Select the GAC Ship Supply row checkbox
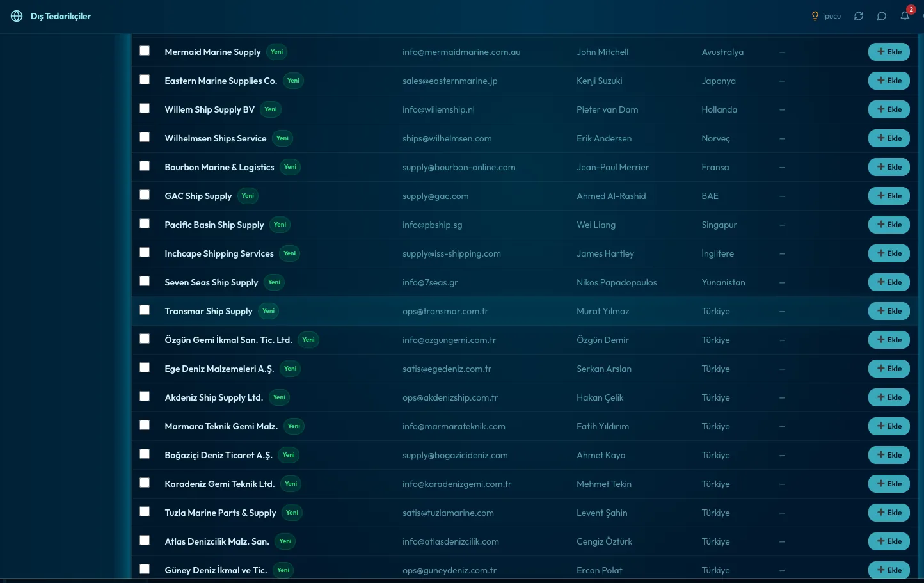 coord(145,195)
